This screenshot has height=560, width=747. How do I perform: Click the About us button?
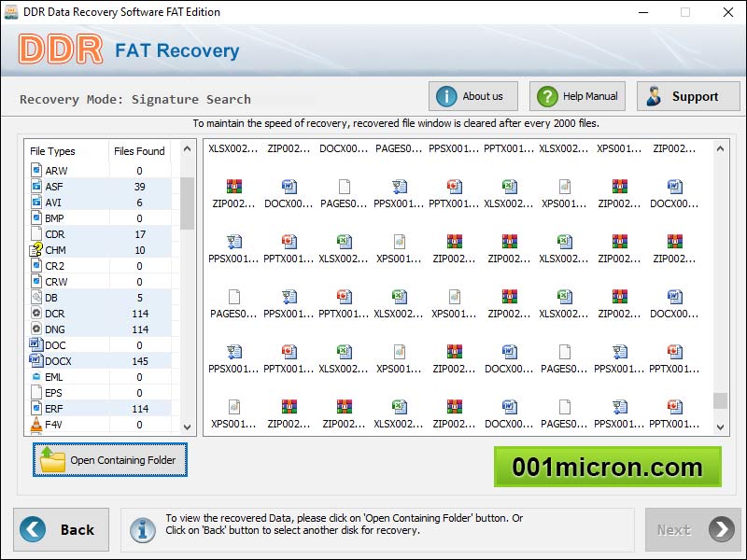(472, 95)
